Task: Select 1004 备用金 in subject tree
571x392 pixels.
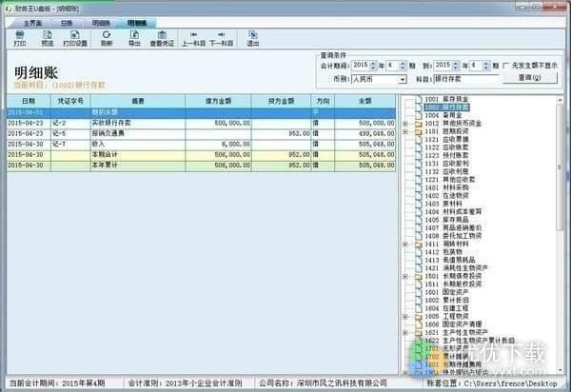Action: (x=443, y=115)
